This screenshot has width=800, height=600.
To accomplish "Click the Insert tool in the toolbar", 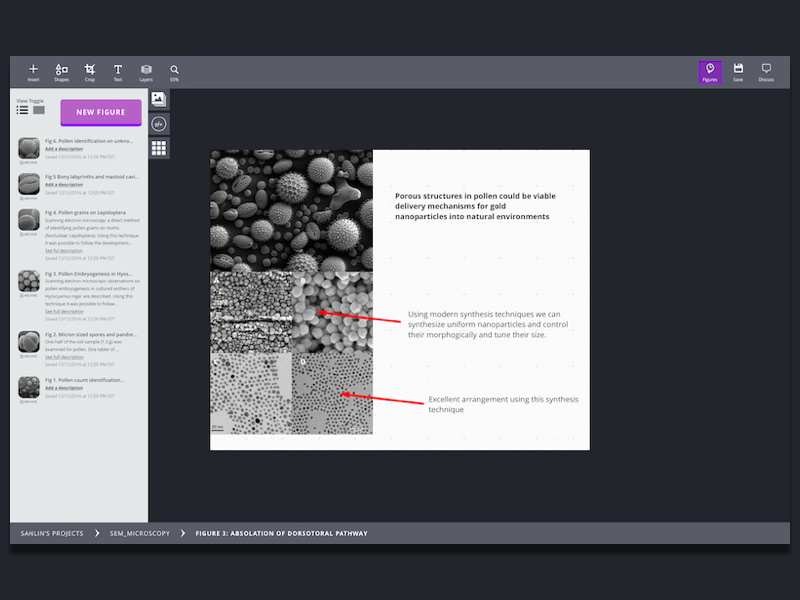I will click(33, 71).
